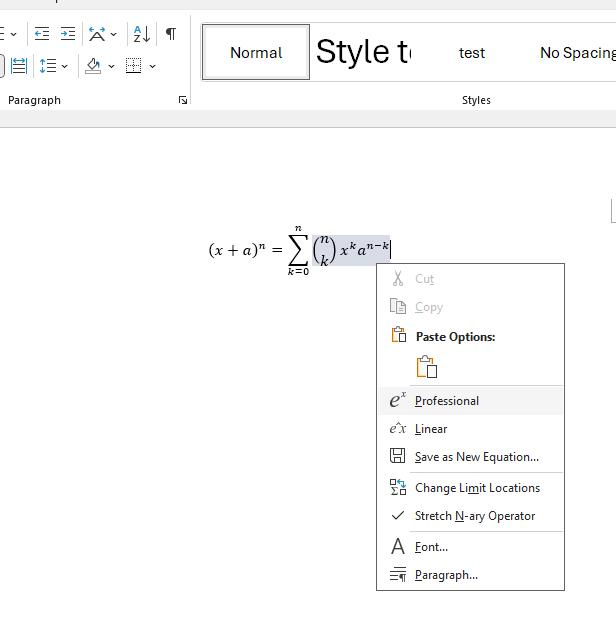Click the Increase Indent icon

tap(68, 34)
